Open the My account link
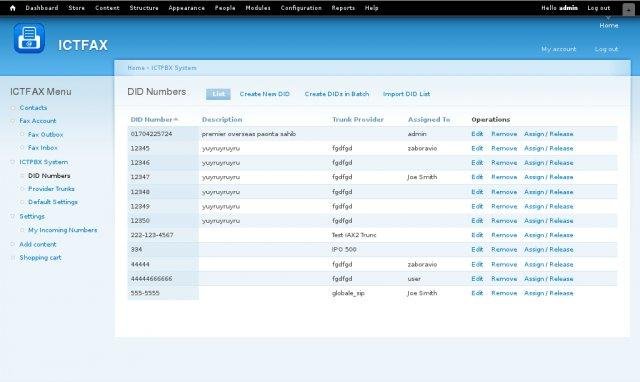Screen dimensions: 640x382 (x=558, y=49)
